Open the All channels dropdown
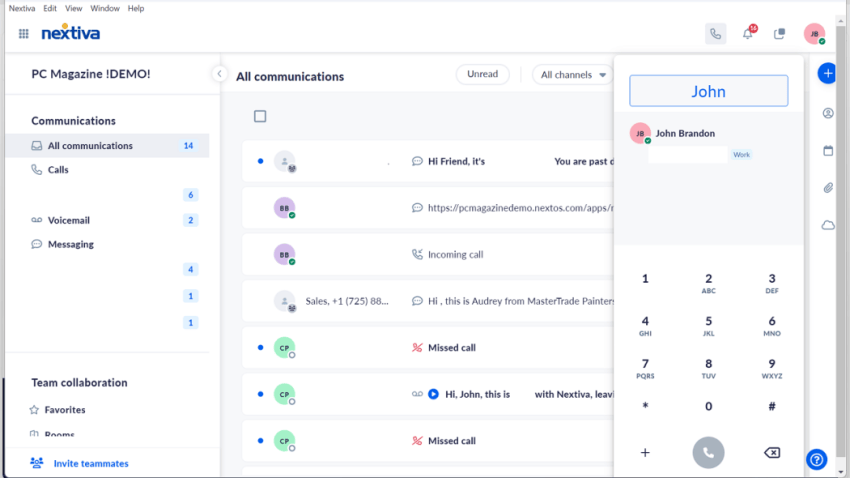 [573, 75]
